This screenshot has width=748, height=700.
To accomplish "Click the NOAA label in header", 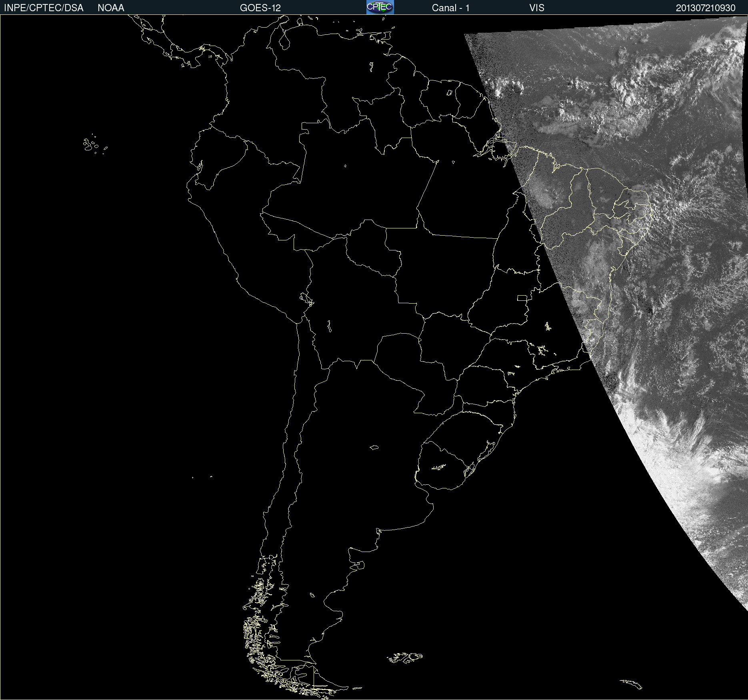I will point(111,8).
